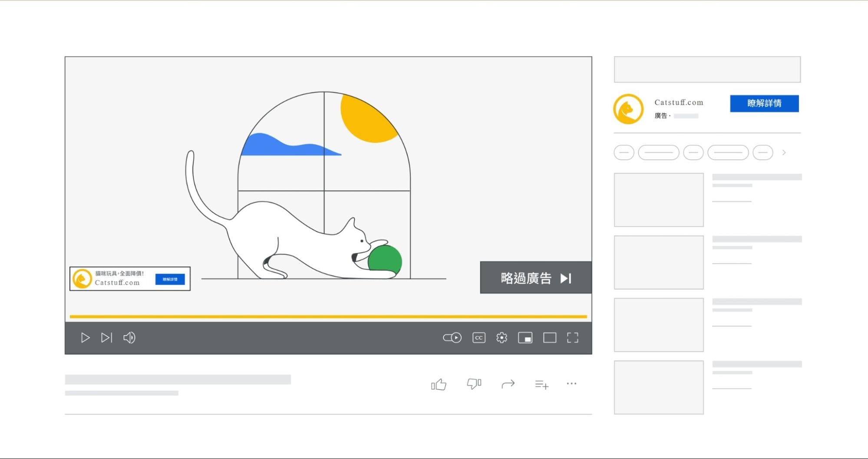Share the video
868x459 pixels.
coord(508,384)
